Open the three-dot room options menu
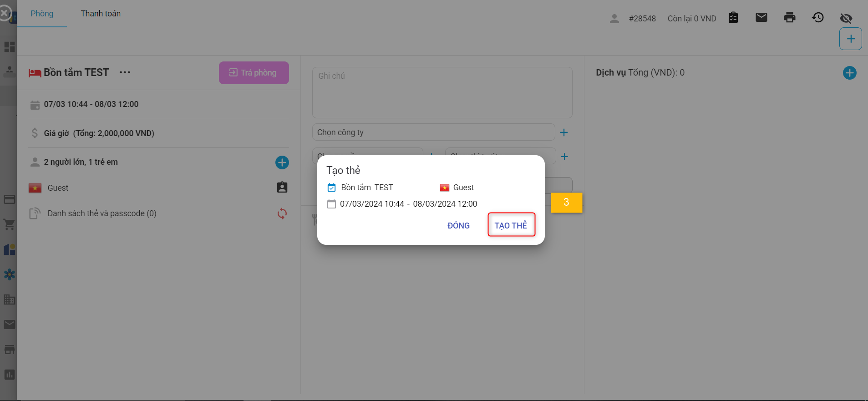 point(125,72)
